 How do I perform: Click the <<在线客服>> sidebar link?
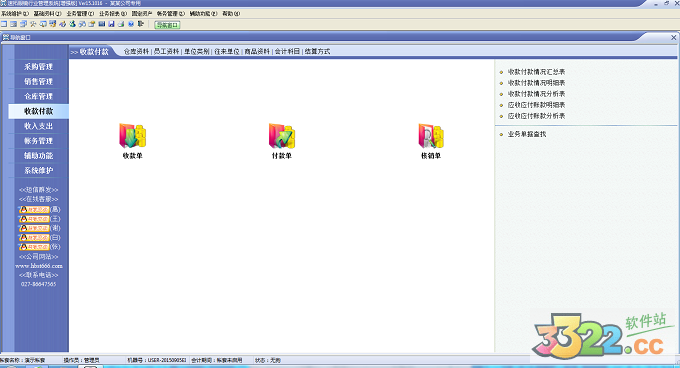[x=39, y=199]
